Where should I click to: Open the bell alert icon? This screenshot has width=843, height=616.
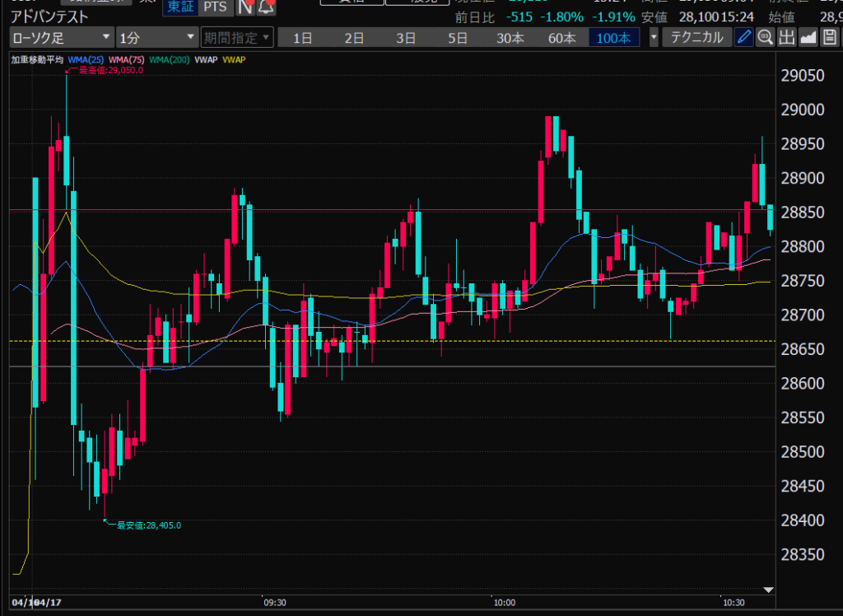[x=266, y=7]
